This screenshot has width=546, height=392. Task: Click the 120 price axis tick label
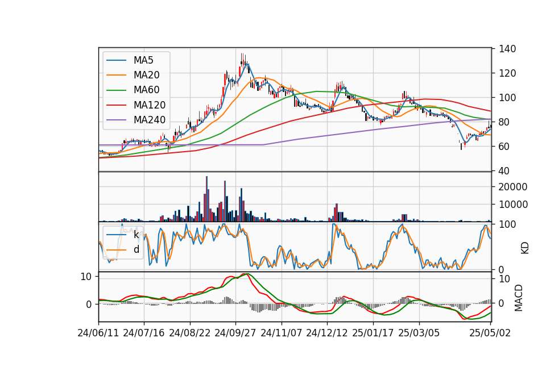click(x=507, y=73)
